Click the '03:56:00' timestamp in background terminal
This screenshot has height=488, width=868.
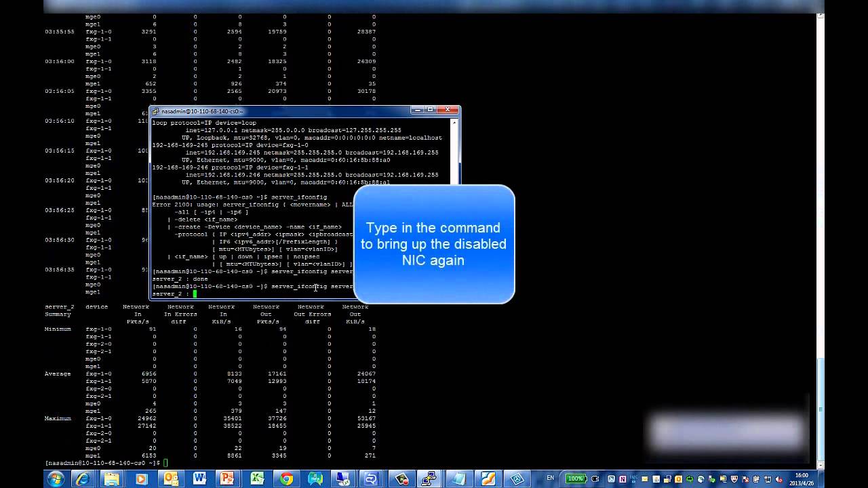pyautogui.click(x=60, y=62)
